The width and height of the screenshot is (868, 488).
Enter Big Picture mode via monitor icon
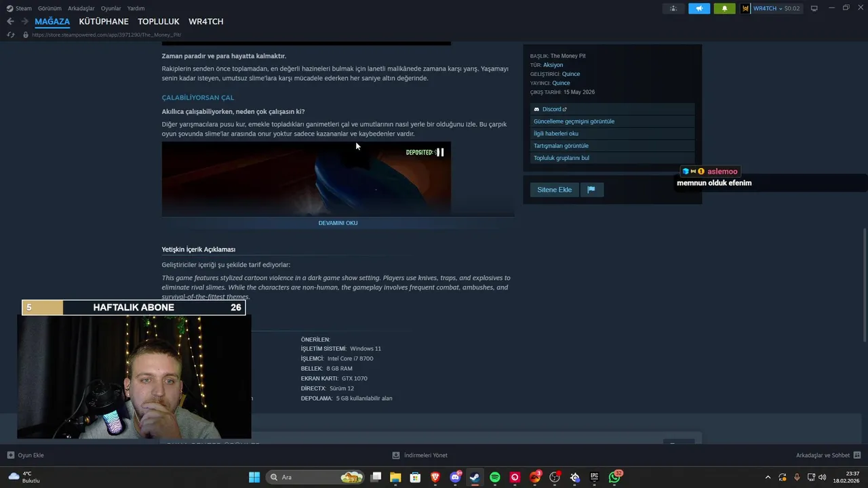point(814,8)
